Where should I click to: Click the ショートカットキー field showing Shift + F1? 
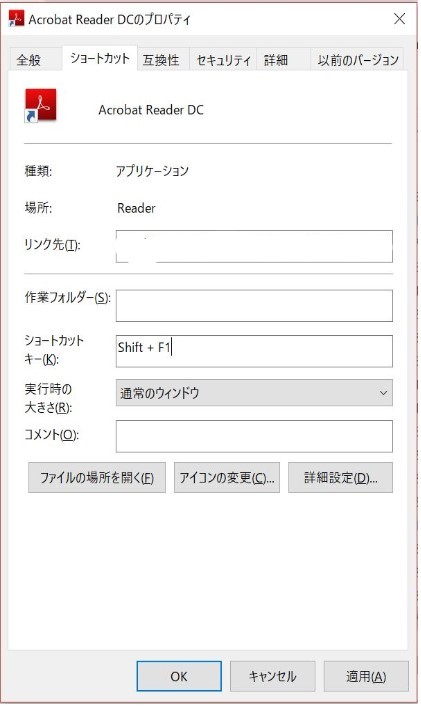click(254, 351)
